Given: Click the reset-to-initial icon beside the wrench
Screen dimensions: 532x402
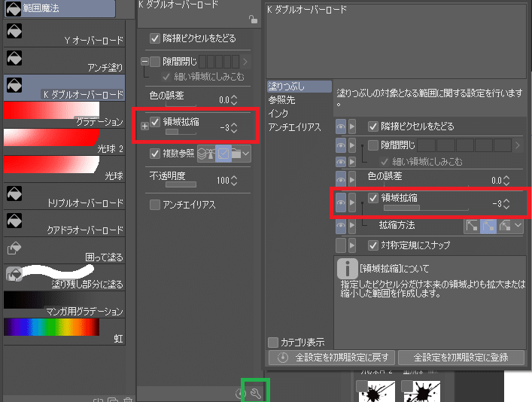Looking at the screenshot, I should 240,394.
